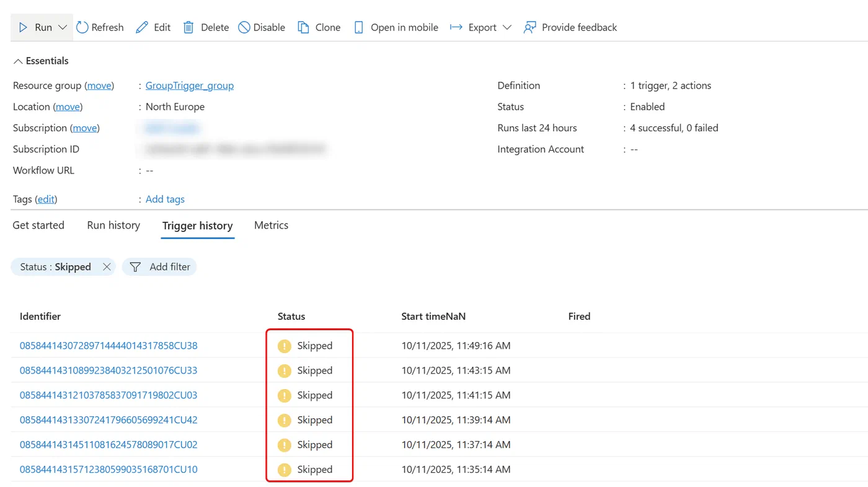Click the Add tags link

point(165,199)
